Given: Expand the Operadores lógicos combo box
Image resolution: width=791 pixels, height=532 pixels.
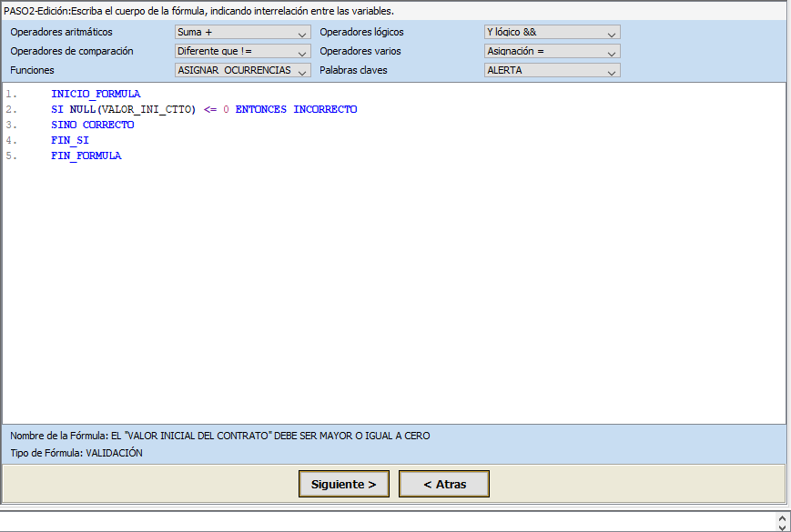Looking at the screenshot, I should click(552, 33).
